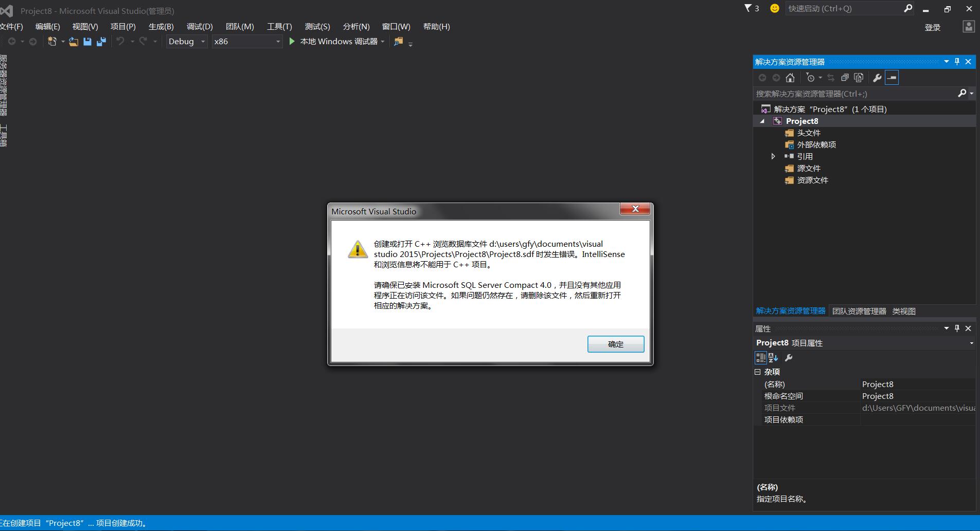Click the Save (single floppy) icon
This screenshot has height=531, width=980.
click(87, 42)
